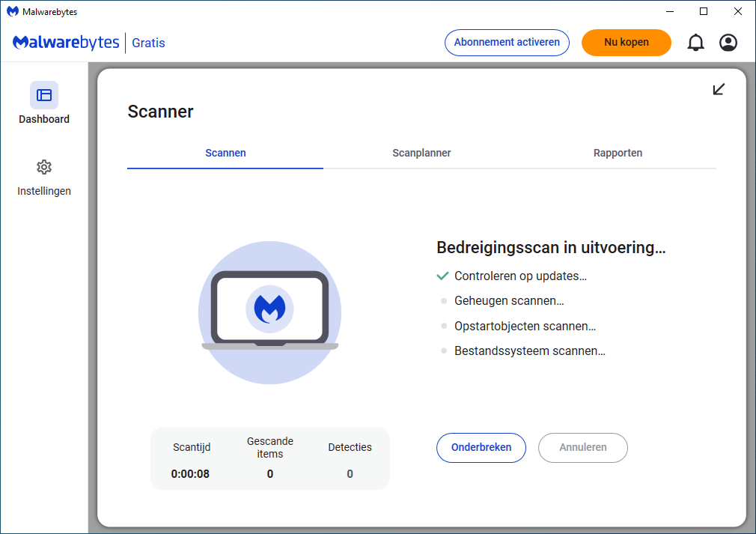Click the orange Nu kopen button
This screenshot has width=756, height=534.
point(627,43)
